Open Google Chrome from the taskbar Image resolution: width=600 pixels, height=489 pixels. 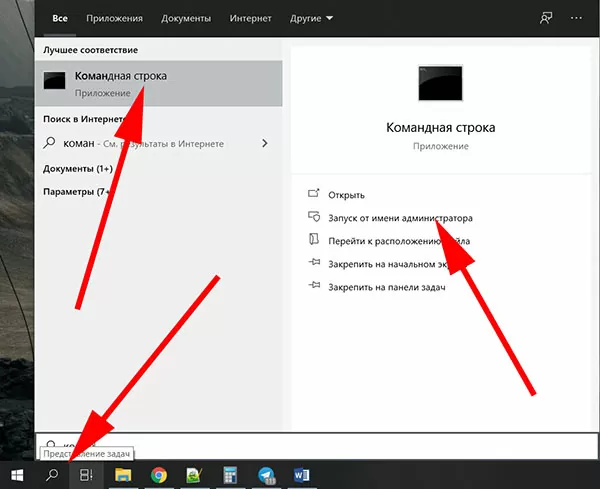pos(158,476)
